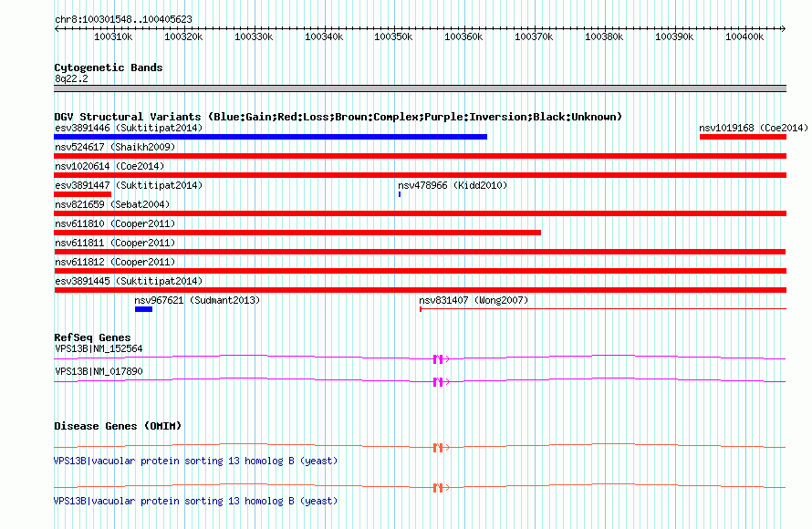812x529 pixels.
Task: Open esv3891445 (Suktitipat2014) label
Action: coord(129,281)
